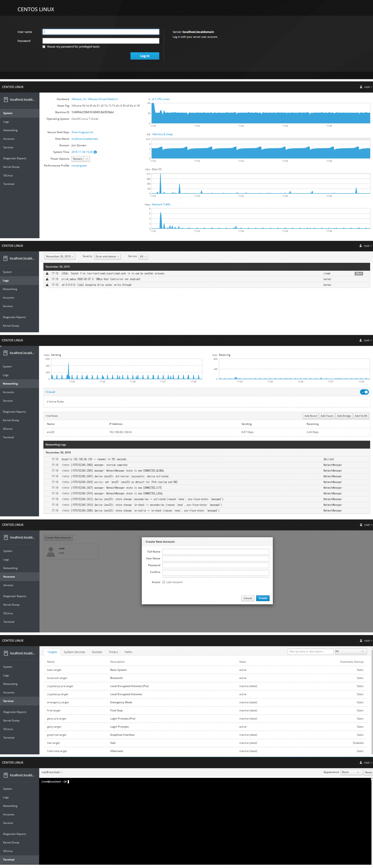Image resolution: width=373 pixels, height=868 pixels.
Task: Click the warning icon on the piix4_smbus log entry
Action: tap(47, 279)
